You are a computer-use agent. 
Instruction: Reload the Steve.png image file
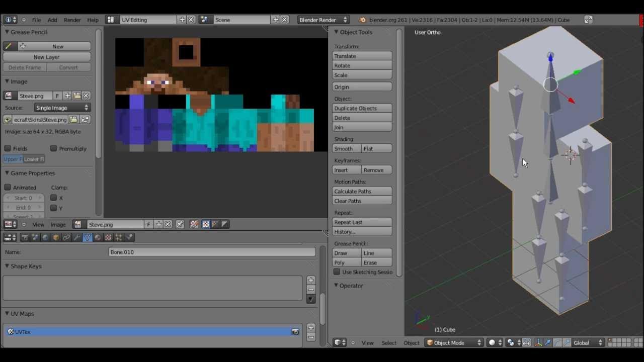(x=85, y=120)
